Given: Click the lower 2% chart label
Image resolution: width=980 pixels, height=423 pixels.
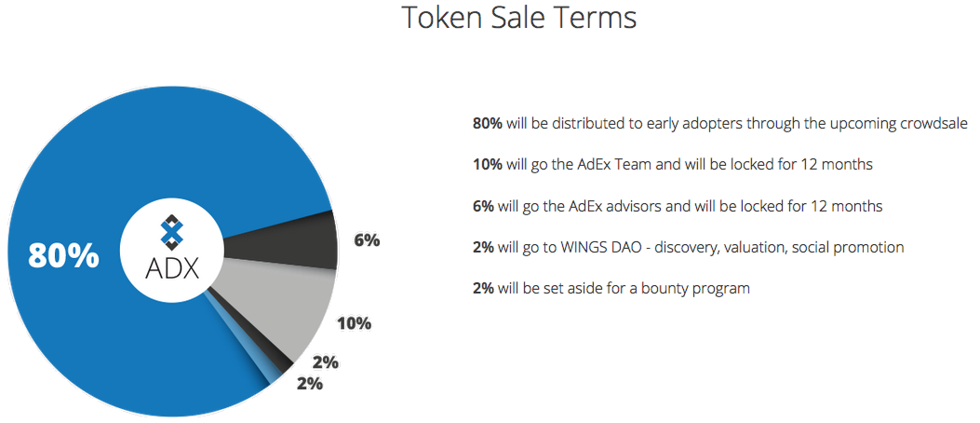Looking at the screenshot, I should [309, 384].
